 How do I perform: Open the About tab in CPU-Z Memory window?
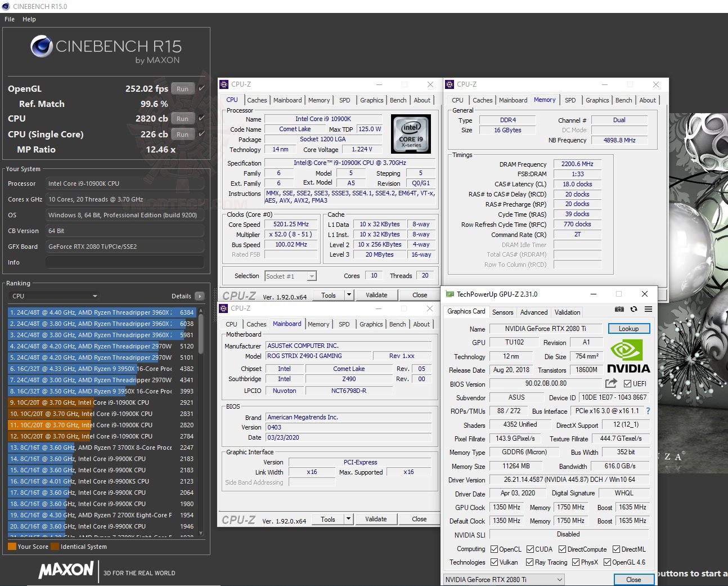tap(648, 100)
